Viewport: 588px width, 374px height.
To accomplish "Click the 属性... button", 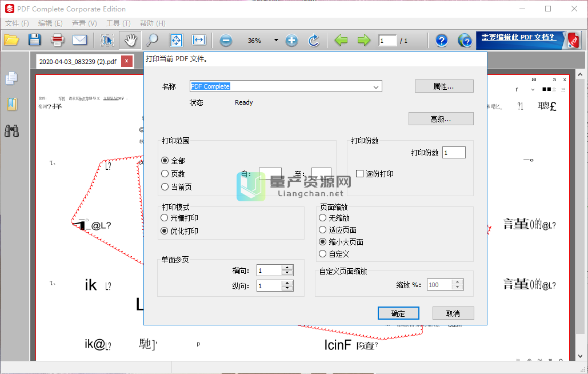I will (444, 86).
